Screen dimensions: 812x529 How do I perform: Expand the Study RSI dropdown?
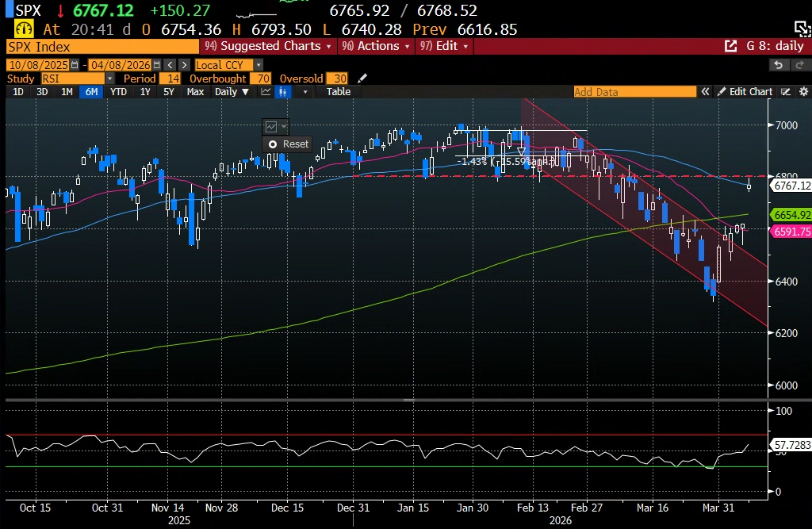pyautogui.click(x=109, y=79)
